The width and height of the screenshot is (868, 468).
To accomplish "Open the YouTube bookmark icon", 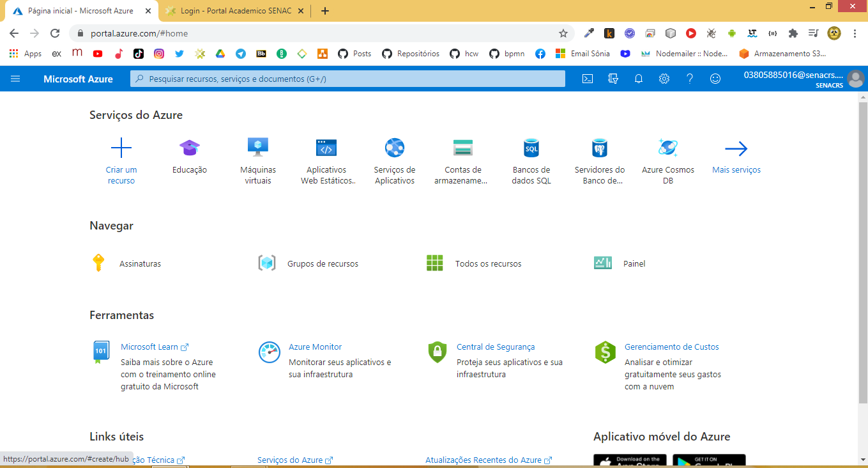I will pos(98,54).
